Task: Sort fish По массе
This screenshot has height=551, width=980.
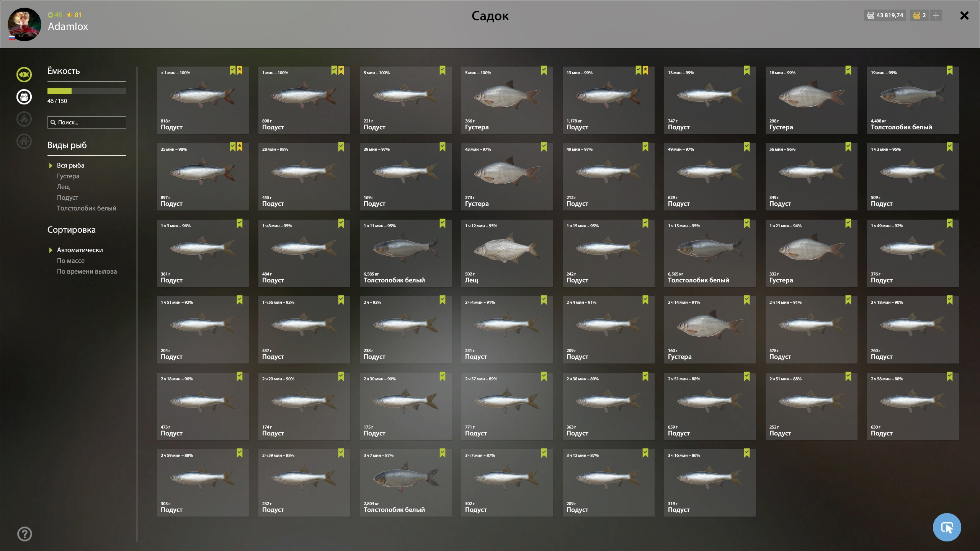Action: pos(71,261)
